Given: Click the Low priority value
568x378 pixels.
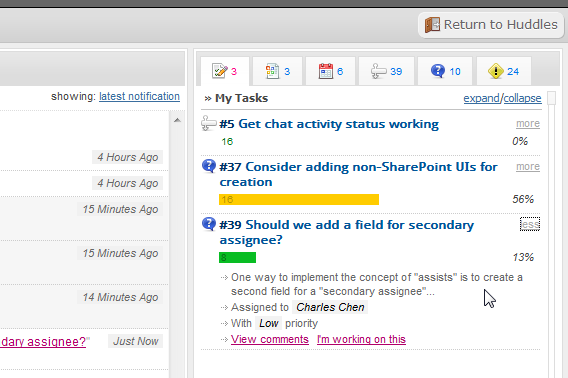Looking at the screenshot, I should tap(268, 323).
